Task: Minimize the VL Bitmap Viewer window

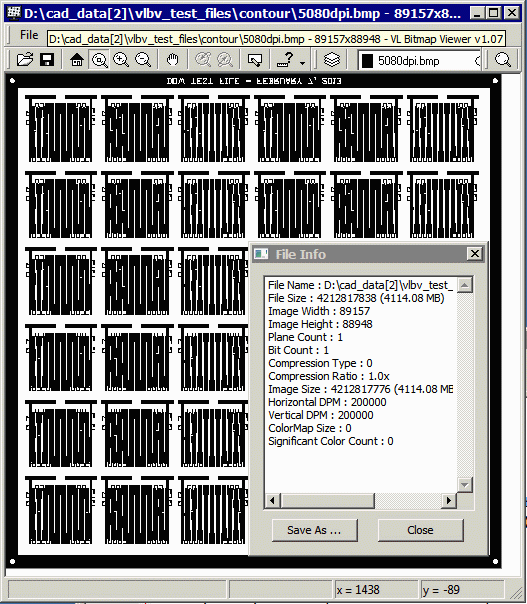Action: [477, 13]
